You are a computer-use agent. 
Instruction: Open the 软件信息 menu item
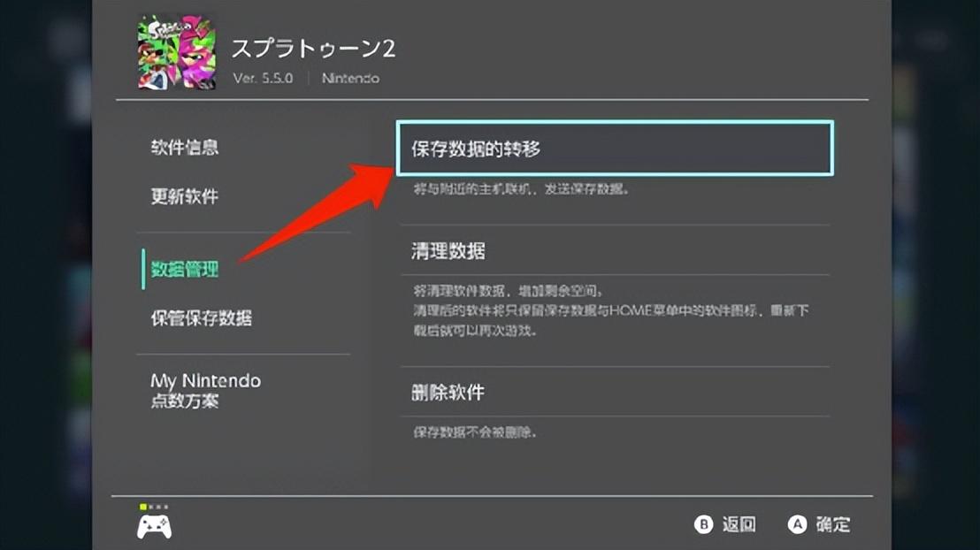coord(184,148)
